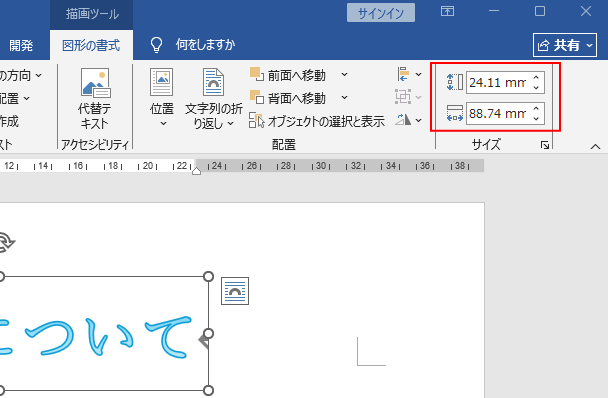This screenshot has width=608, height=398.
Task: Open the 位置 position menu
Action: point(162,98)
